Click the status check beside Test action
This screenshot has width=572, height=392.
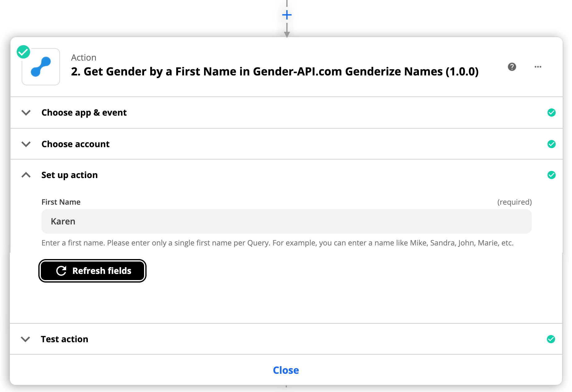coord(552,339)
